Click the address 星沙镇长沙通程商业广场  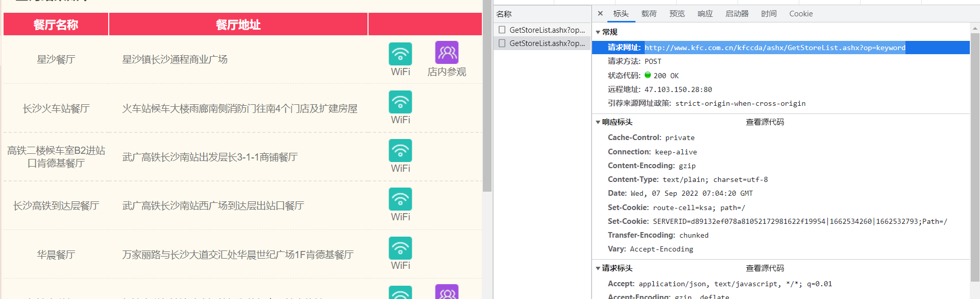point(175,59)
